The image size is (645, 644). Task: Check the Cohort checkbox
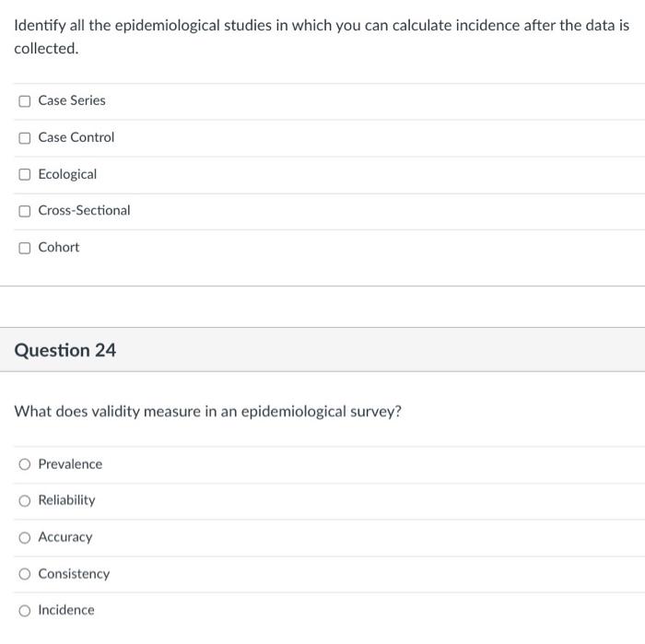pyautogui.click(x=25, y=247)
